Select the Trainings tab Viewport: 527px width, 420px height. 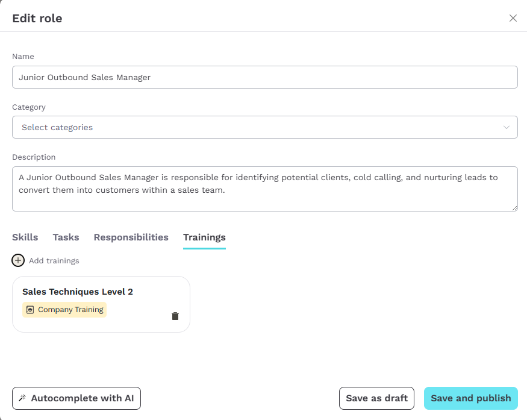tap(204, 237)
